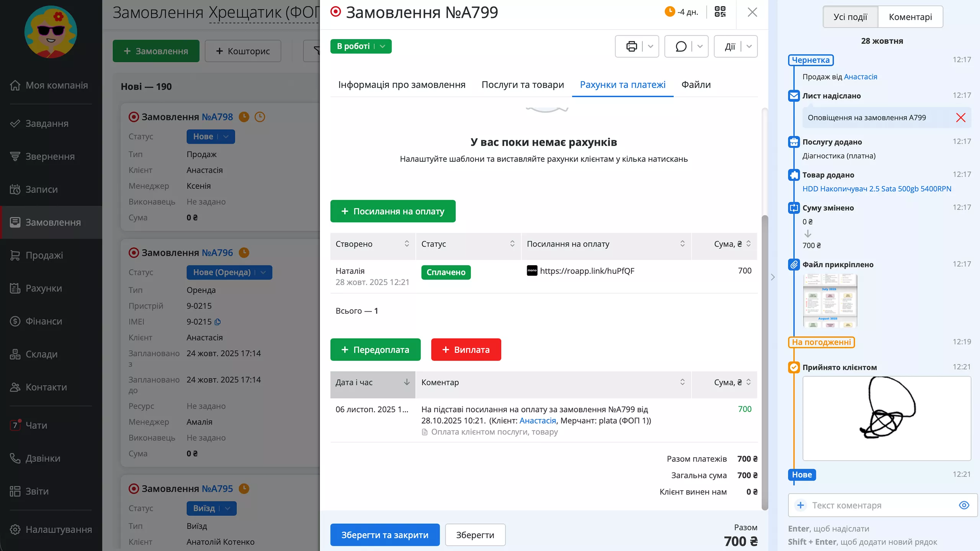Open client Анастасія link in payment comment

(x=537, y=421)
